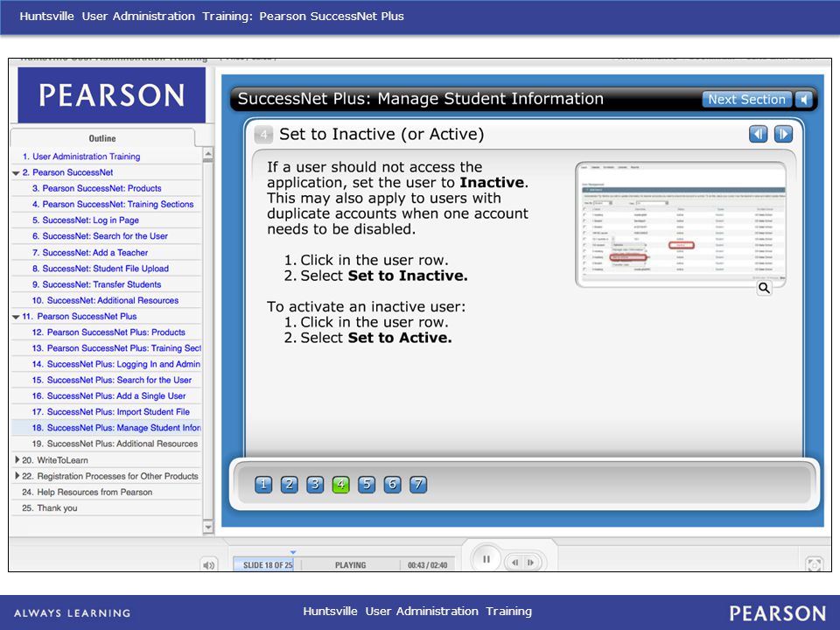Click the outline scrollbar down arrow

pos(208,527)
